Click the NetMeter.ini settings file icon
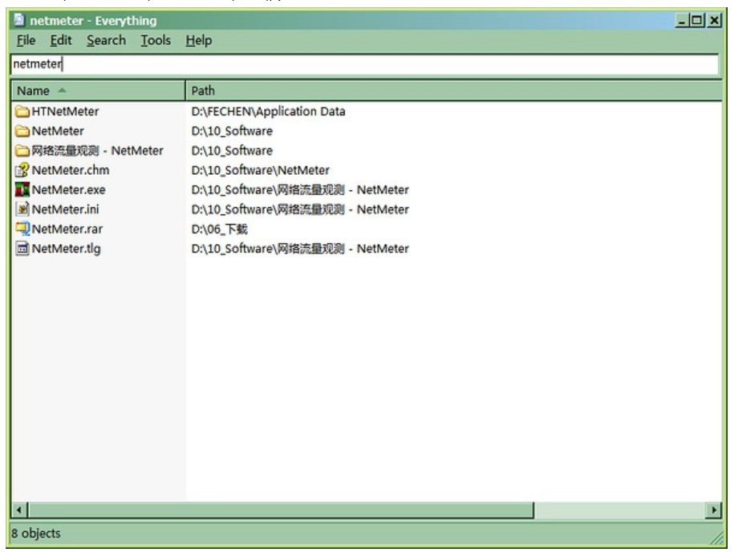 (x=22, y=209)
